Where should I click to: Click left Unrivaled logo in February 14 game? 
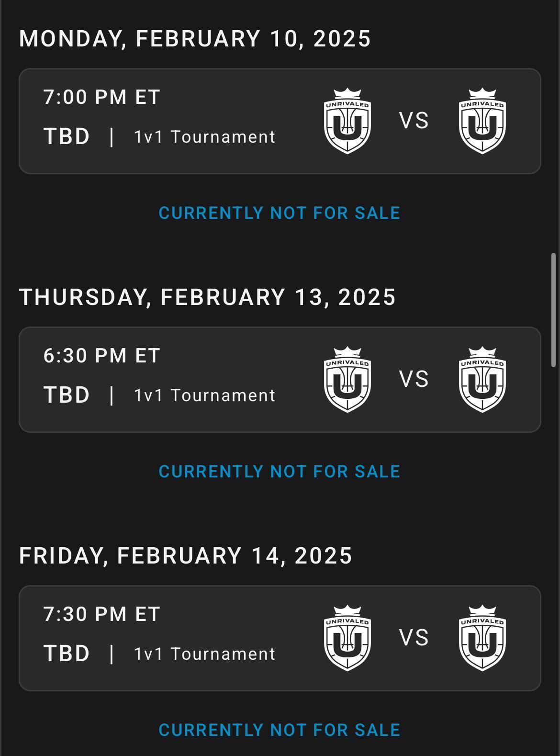(x=347, y=638)
